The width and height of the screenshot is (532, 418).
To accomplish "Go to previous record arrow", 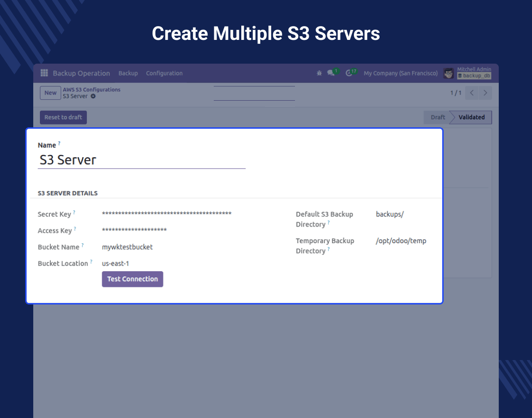I will pyautogui.click(x=472, y=93).
